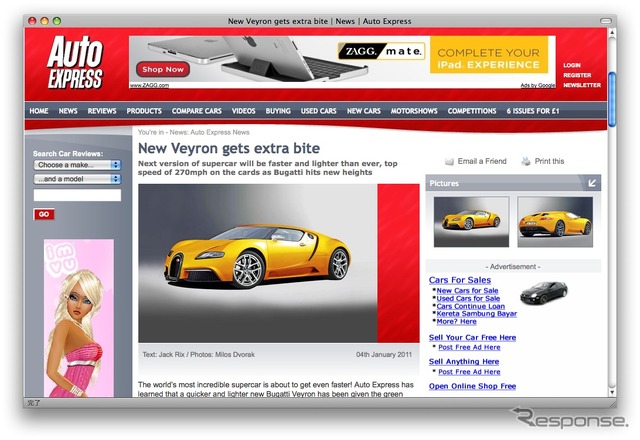Click the Email a Friend link text
640x440 pixels.
(x=482, y=161)
